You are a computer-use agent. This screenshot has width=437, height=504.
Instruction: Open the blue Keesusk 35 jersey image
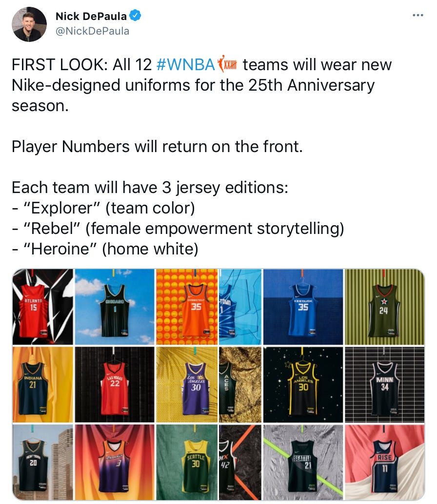[x=303, y=307]
